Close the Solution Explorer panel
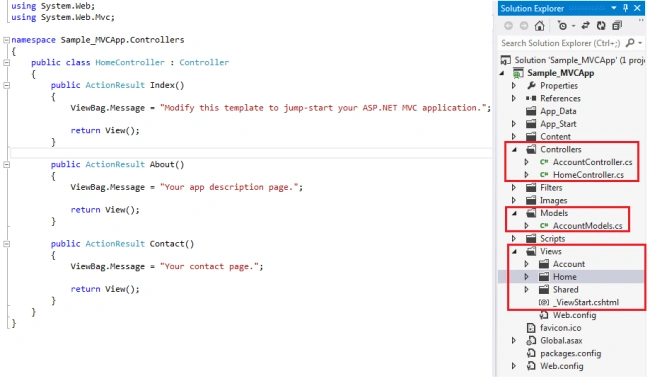 (x=638, y=8)
